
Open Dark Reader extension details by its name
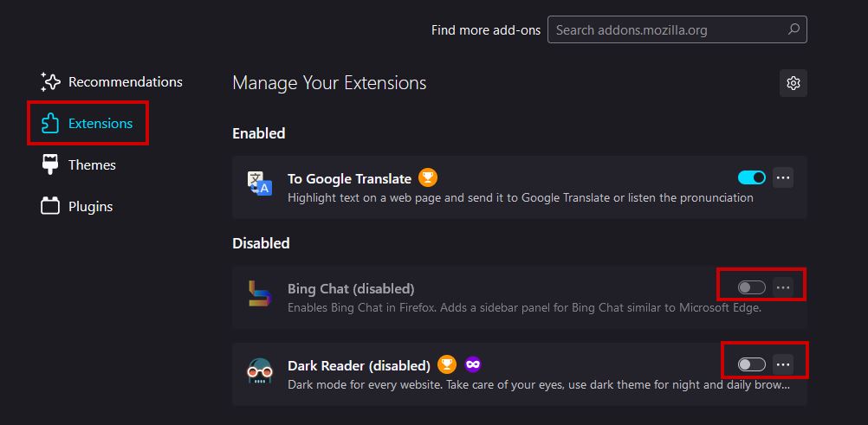pyautogui.click(x=359, y=365)
